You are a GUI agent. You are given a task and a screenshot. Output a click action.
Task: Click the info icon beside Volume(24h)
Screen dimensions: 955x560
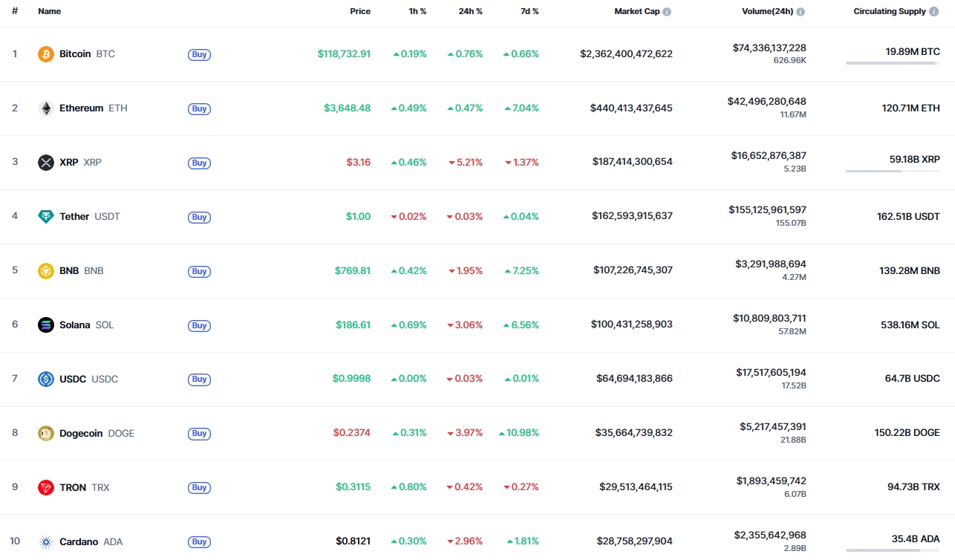pyautogui.click(x=801, y=12)
